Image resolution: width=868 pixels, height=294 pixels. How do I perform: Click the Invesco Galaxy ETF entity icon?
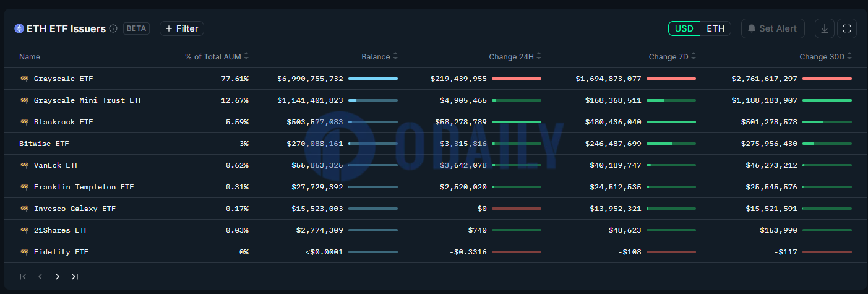[x=24, y=209]
